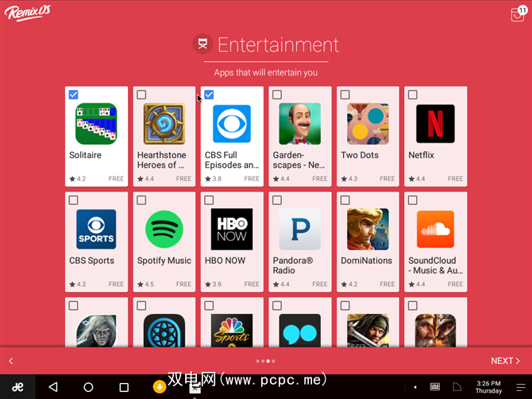The width and height of the screenshot is (532, 399).
Task: Tap the Recent apps square in taskbar
Action: pyautogui.click(x=124, y=387)
